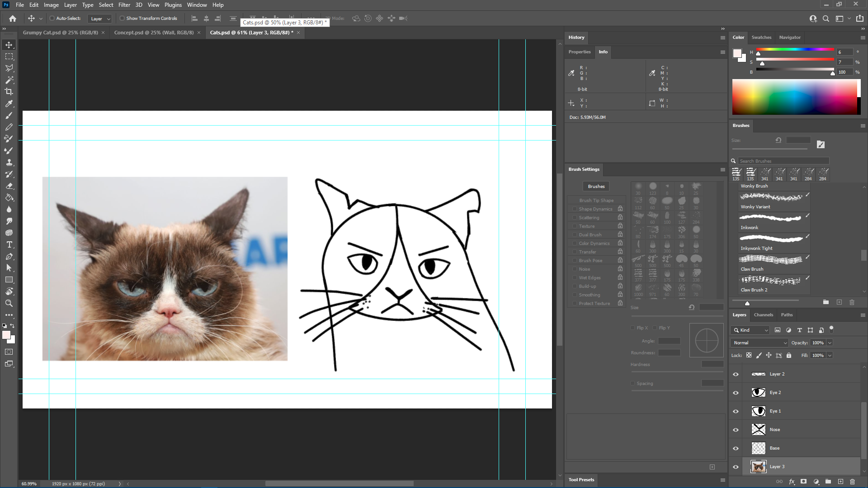Select the Paint Bucket tool

[9, 197]
